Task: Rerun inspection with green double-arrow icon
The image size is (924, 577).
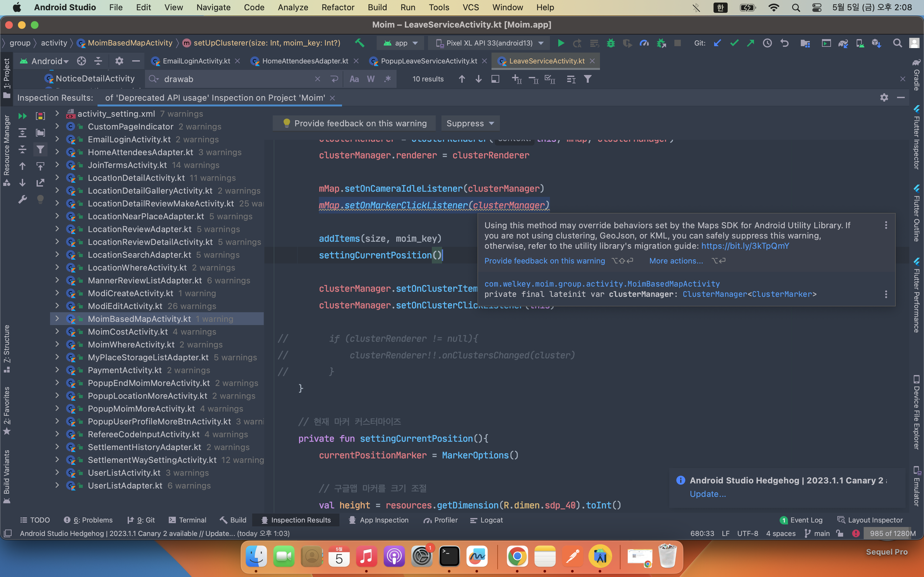Action: (22, 116)
